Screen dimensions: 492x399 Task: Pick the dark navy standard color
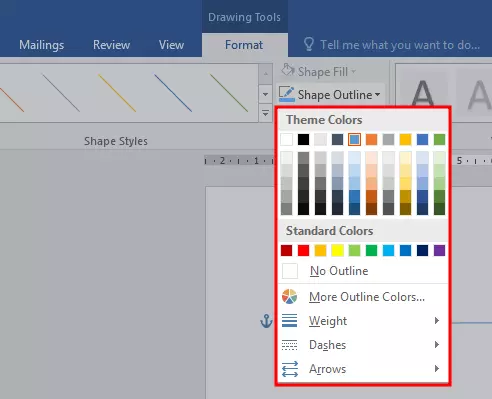[422, 250]
